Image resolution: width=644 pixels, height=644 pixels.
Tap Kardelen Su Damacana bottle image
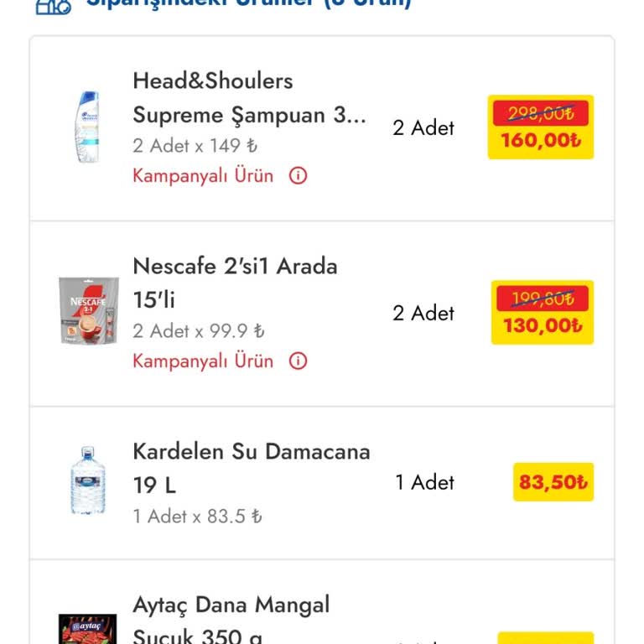coord(87,481)
